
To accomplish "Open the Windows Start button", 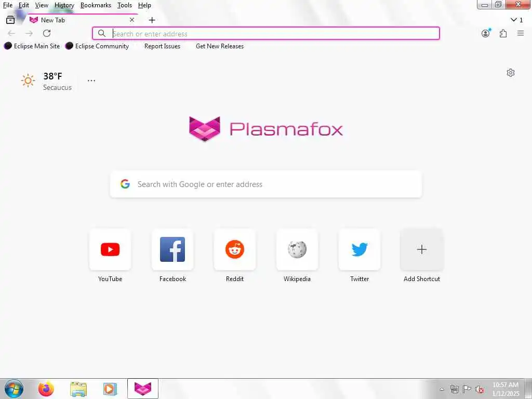I will (x=14, y=389).
